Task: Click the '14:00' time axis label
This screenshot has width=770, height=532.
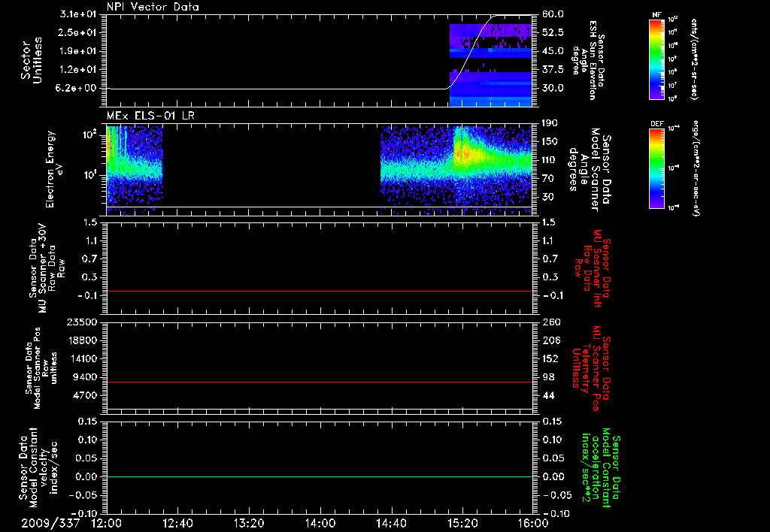Action: click(320, 523)
